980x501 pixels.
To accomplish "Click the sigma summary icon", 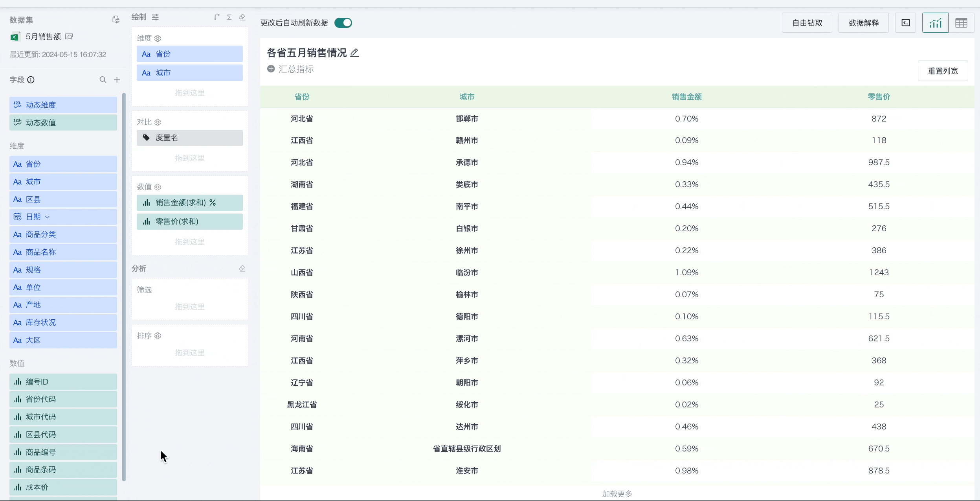I will [x=229, y=17].
